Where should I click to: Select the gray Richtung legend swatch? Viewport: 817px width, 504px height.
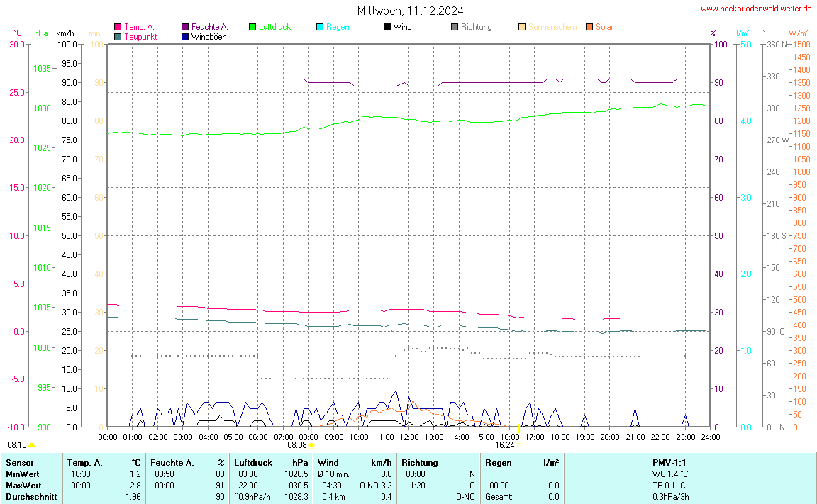[x=455, y=27]
